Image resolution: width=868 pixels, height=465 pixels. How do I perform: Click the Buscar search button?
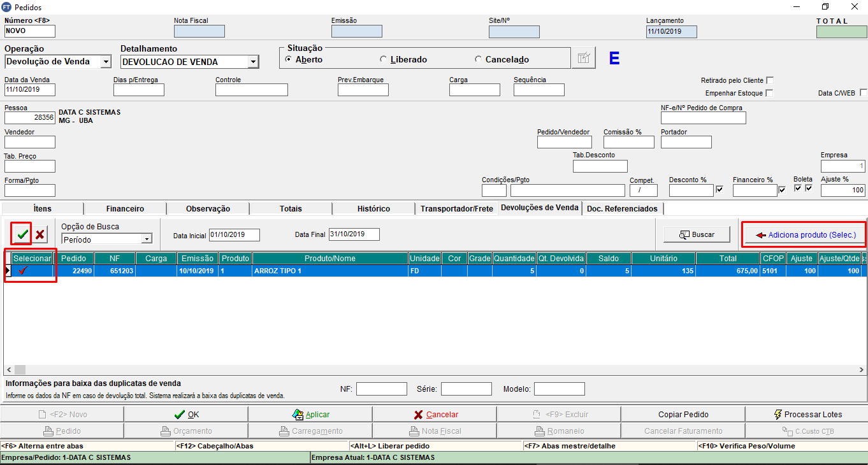(696, 234)
